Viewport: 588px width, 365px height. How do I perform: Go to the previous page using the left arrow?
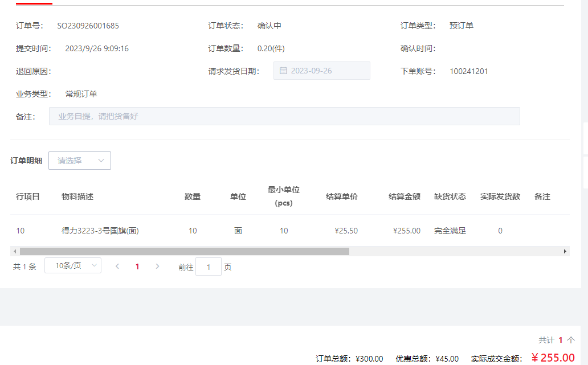click(x=117, y=266)
